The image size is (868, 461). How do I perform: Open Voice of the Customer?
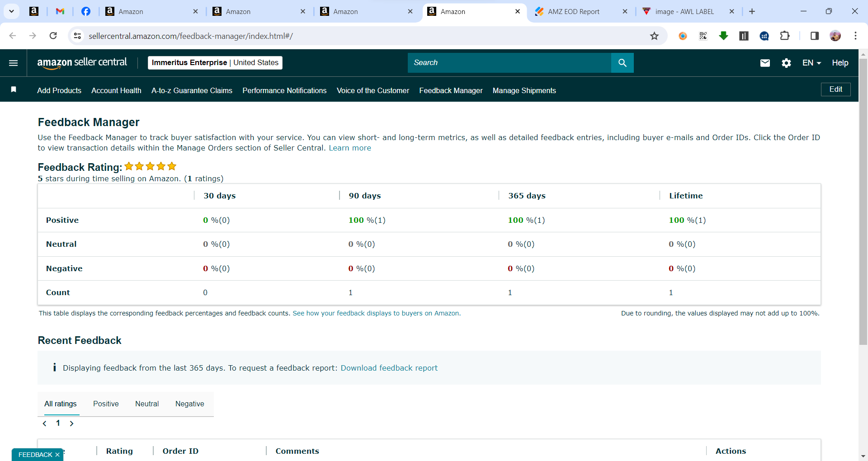pyautogui.click(x=373, y=90)
